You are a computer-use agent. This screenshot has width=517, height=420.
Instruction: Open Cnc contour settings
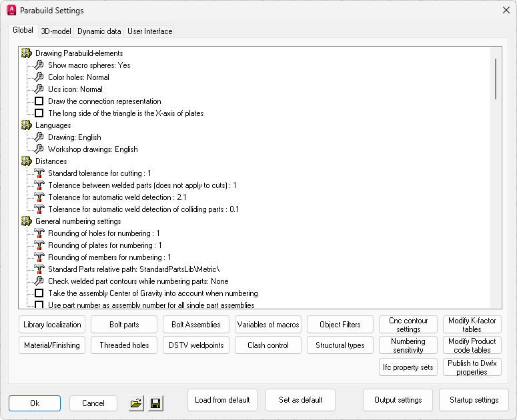pos(408,325)
